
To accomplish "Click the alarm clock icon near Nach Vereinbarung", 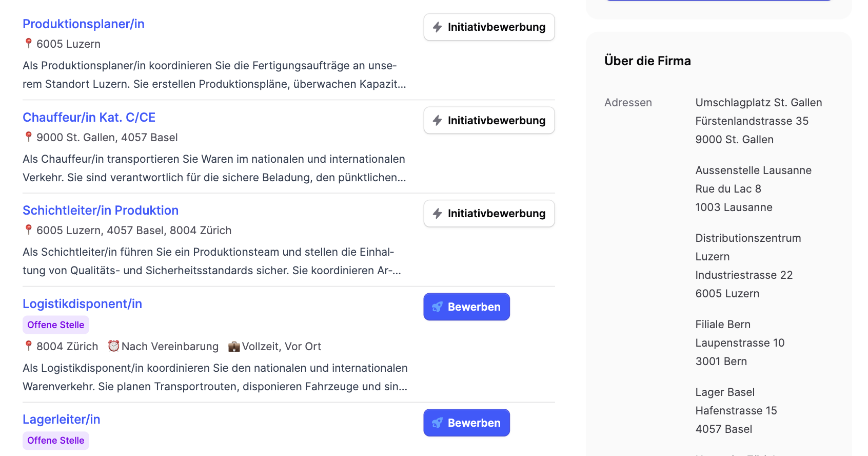I will (113, 346).
